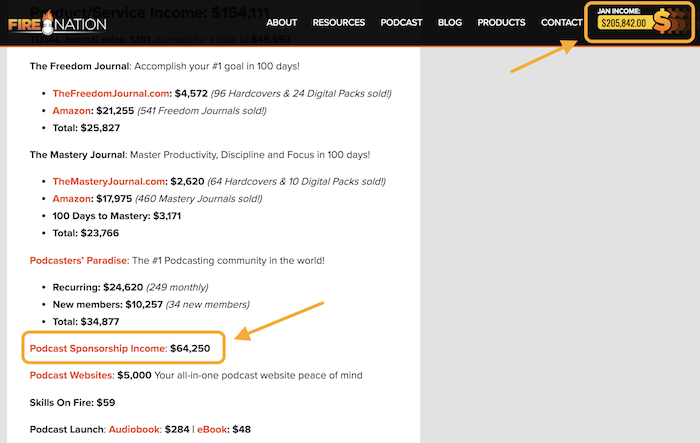700x443 pixels.
Task: Open the Podcasters' Paradise link
Action: 78,260
